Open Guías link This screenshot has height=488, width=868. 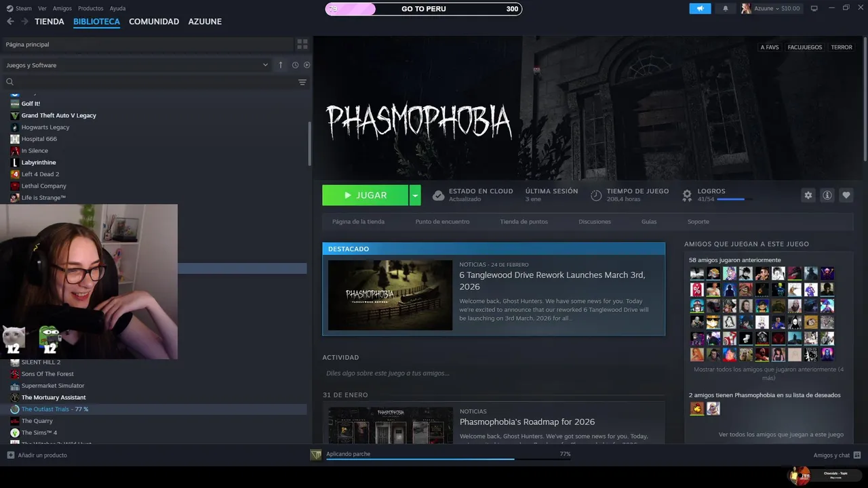[x=649, y=222]
